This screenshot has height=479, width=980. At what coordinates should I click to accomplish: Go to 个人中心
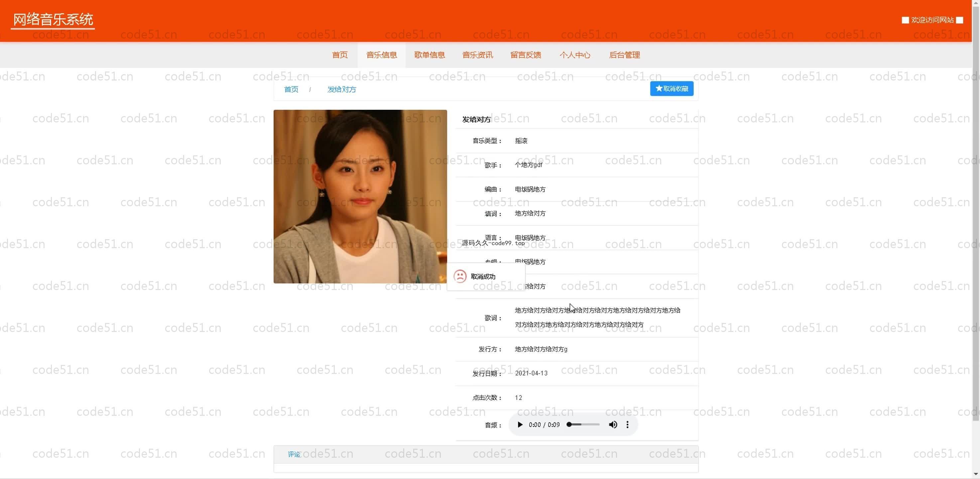[574, 55]
